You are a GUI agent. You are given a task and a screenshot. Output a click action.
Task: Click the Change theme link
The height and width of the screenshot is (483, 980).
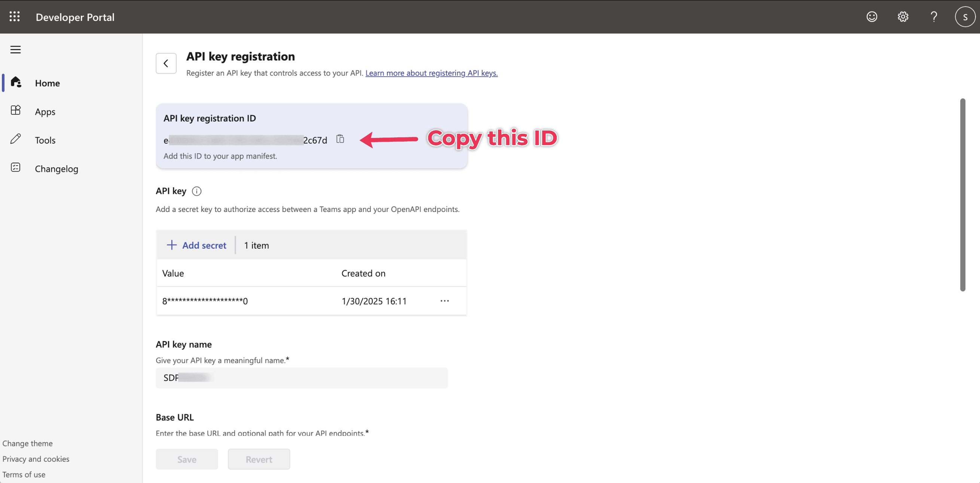[x=27, y=443]
